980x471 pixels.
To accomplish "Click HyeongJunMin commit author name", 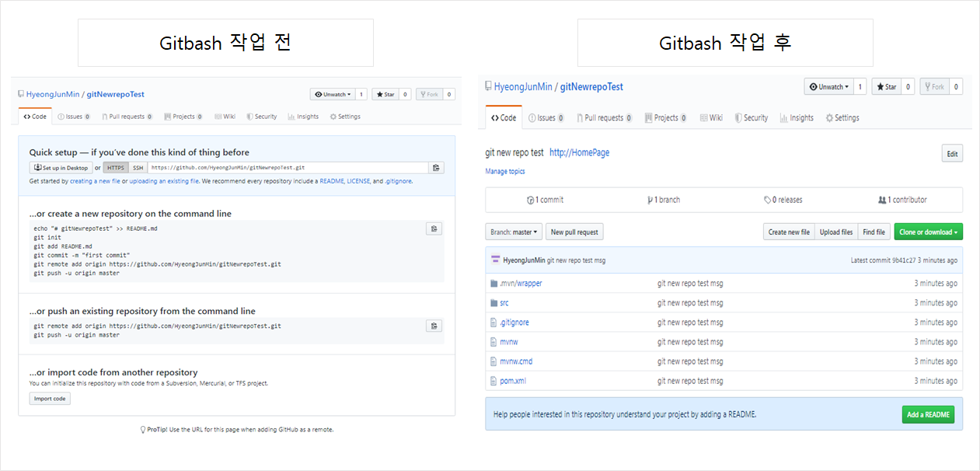I will pos(525,260).
